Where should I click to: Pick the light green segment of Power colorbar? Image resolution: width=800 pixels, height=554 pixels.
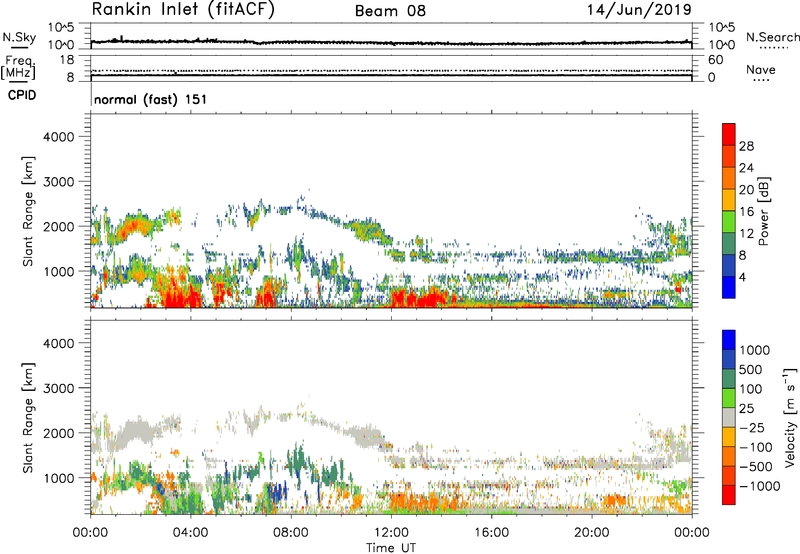click(x=729, y=222)
